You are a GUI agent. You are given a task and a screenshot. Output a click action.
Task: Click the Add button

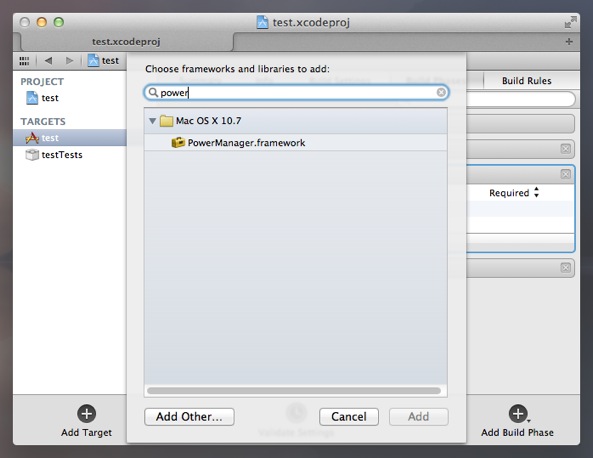(x=419, y=417)
